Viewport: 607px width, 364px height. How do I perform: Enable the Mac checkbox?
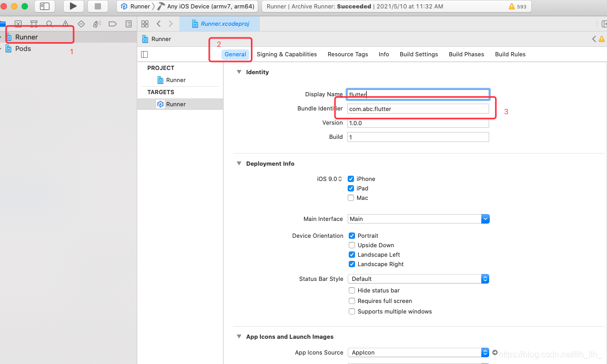(351, 198)
